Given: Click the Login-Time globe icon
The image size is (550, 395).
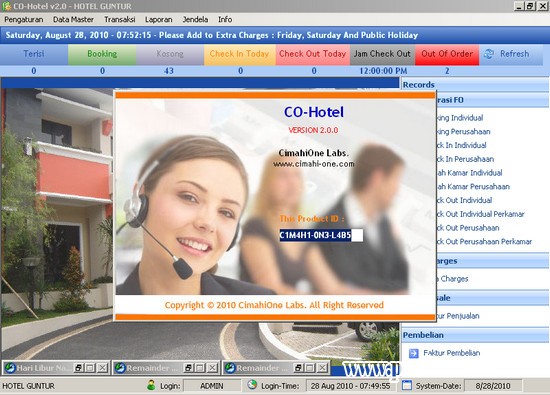Looking at the screenshot, I should tap(252, 385).
